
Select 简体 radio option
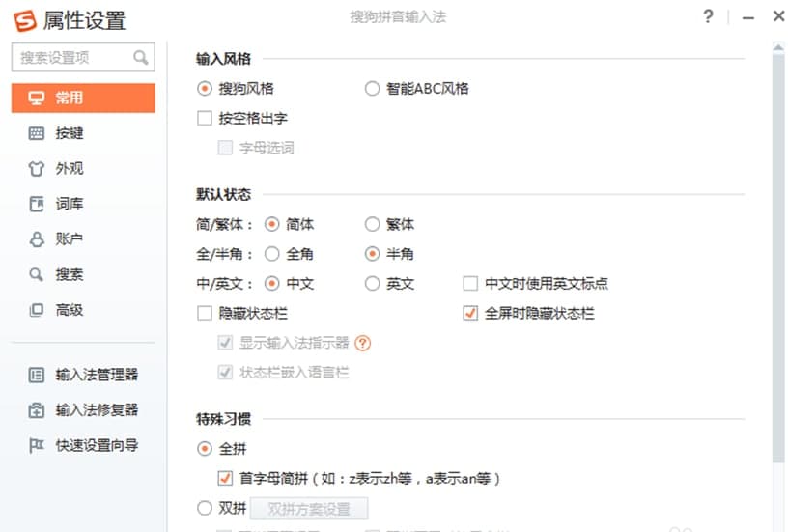coord(272,224)
